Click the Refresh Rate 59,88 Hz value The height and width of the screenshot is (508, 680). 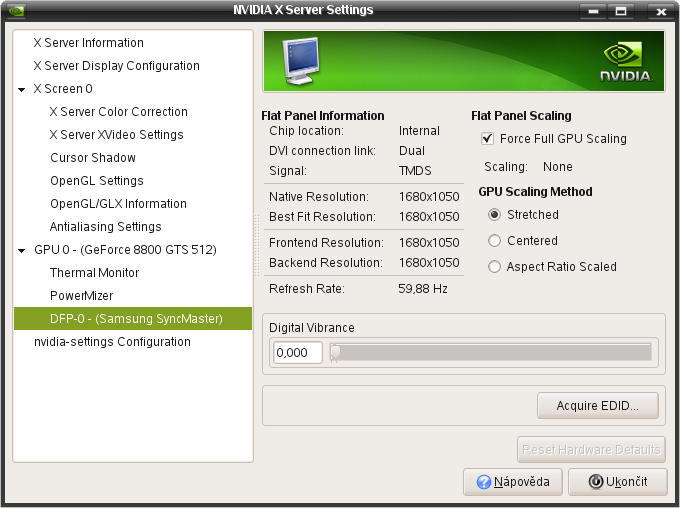pyautogui.click(x=423, y=288)
